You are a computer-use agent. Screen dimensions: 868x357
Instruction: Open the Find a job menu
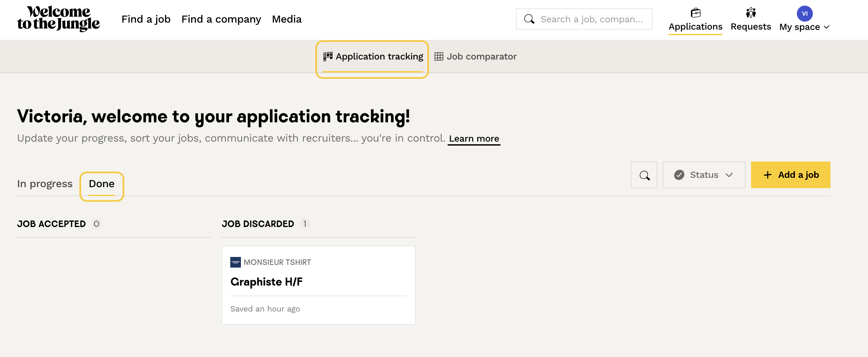point(146,19)
